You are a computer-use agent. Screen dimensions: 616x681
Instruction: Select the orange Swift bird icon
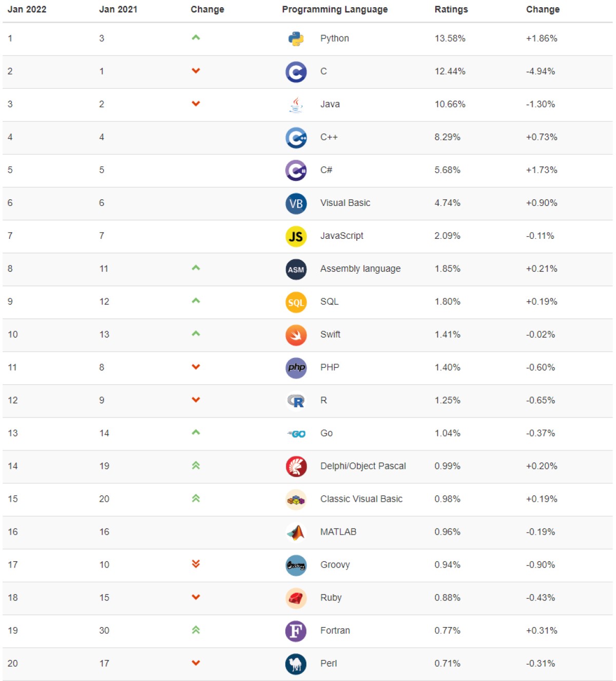pyautogui.click(x=296, y=335)
